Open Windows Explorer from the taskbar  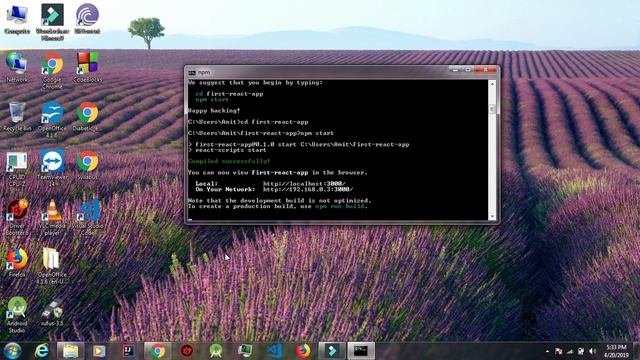tap(70, 351)
